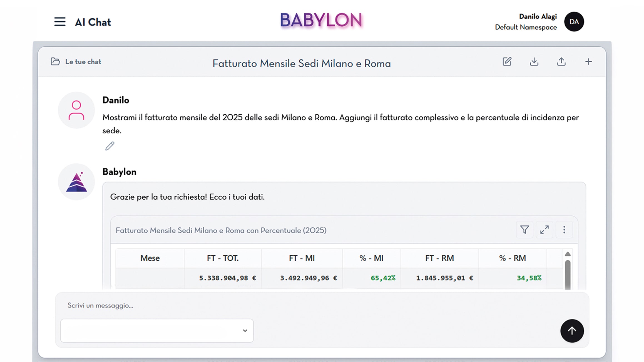The width and height of the screenshot is (644, 362).
Task: Click the DA user avatar
Action: point(574,22)
